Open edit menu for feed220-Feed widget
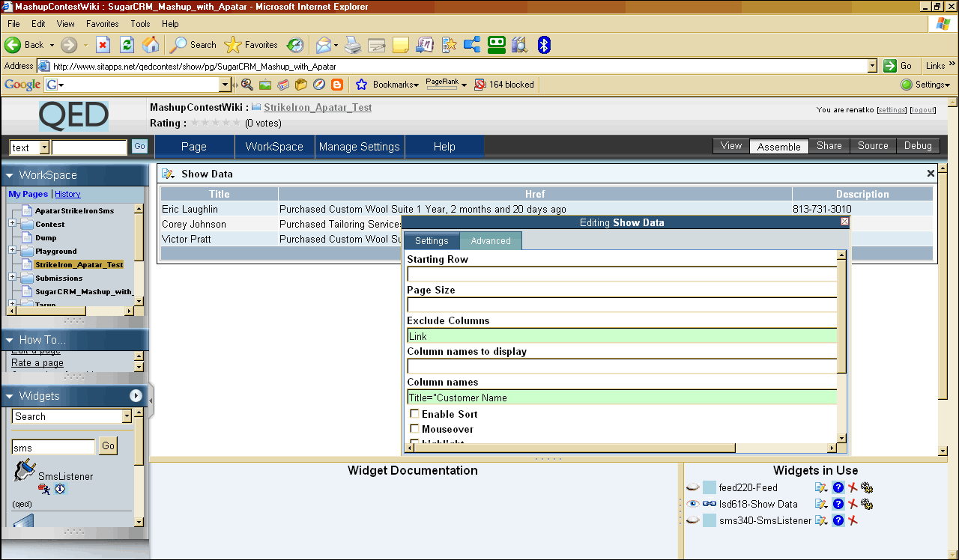Viewport: 959px width, 560px height. coord(821,487)
